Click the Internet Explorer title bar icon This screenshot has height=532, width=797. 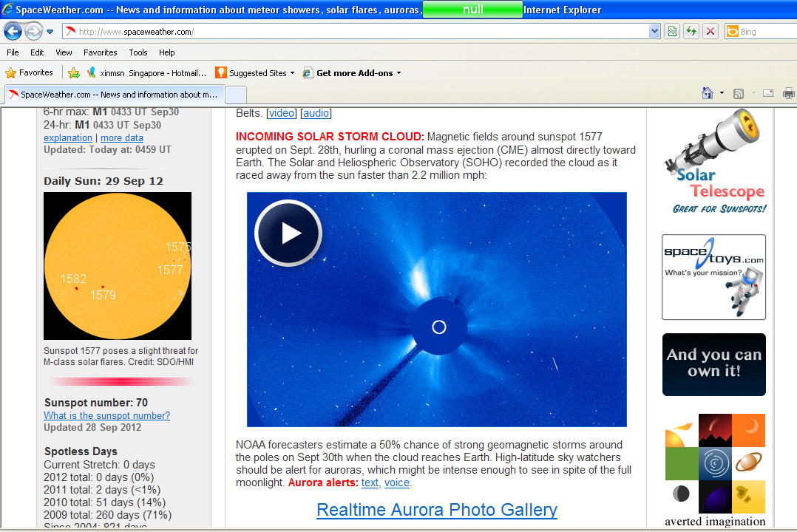(x=7, y=9)
